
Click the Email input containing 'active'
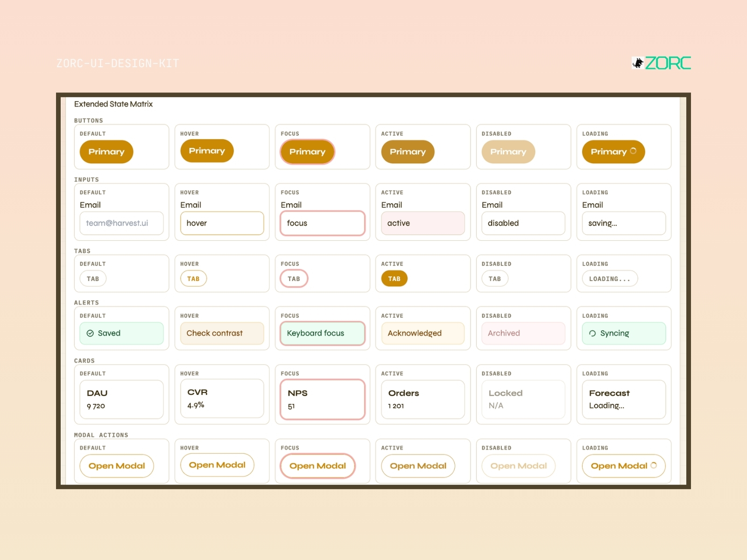423,223
